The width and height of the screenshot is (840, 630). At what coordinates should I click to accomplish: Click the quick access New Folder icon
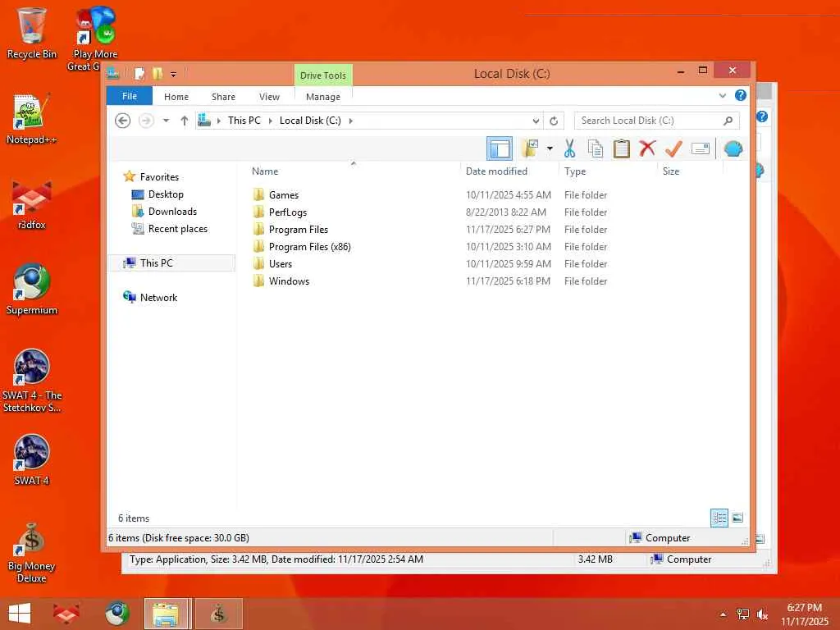click(157, 73)
